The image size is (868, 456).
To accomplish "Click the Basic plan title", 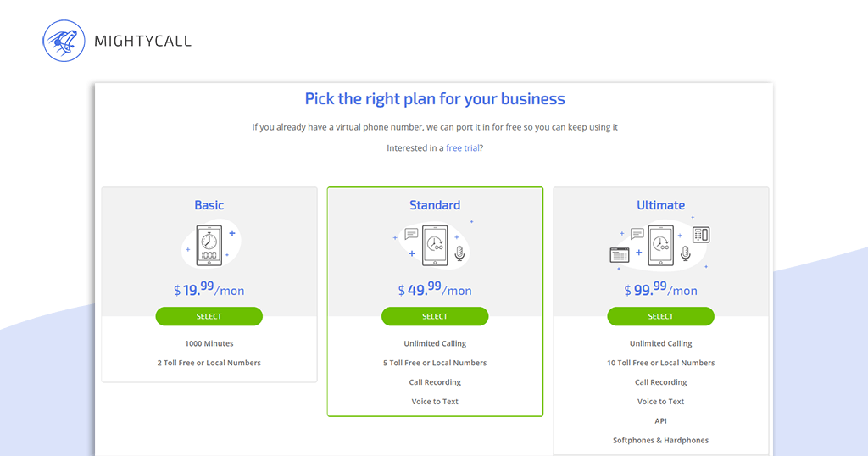I will coord(209,205).
